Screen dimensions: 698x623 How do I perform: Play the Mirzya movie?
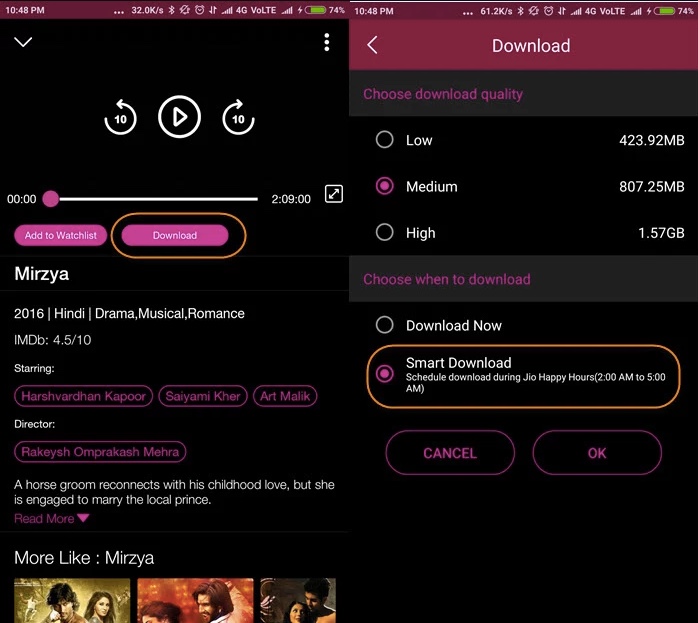179,117
